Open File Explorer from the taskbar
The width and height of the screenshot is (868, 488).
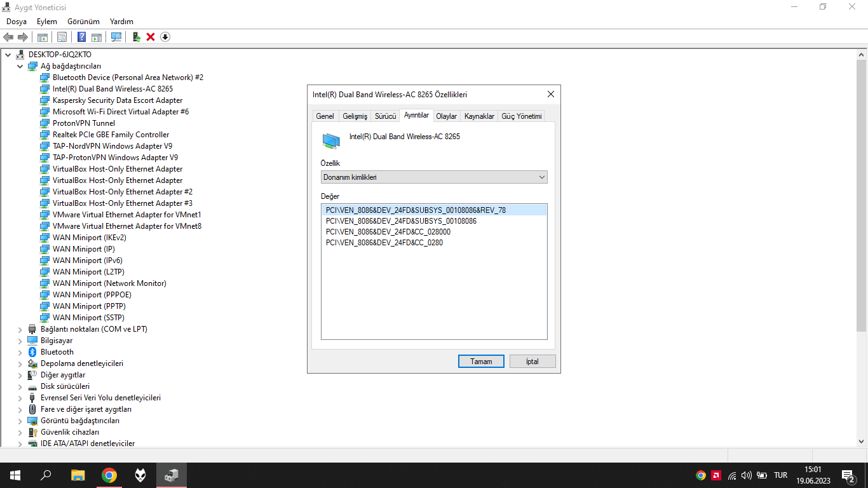(x=78, y=475)
